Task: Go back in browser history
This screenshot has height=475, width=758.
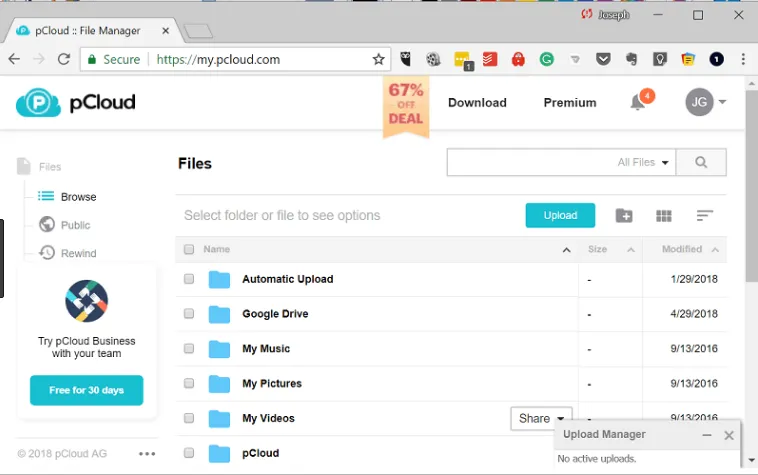Action: click(15, 59)
